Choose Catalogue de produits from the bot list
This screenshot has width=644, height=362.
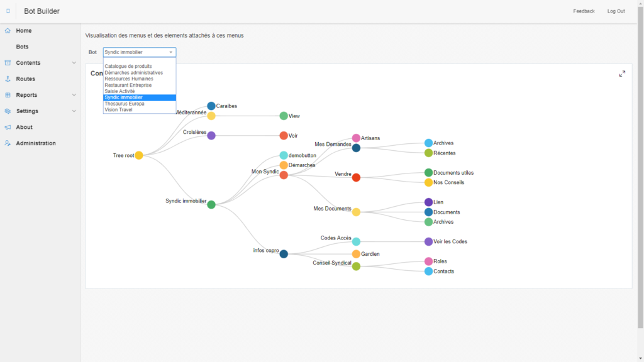click(139, 67)
